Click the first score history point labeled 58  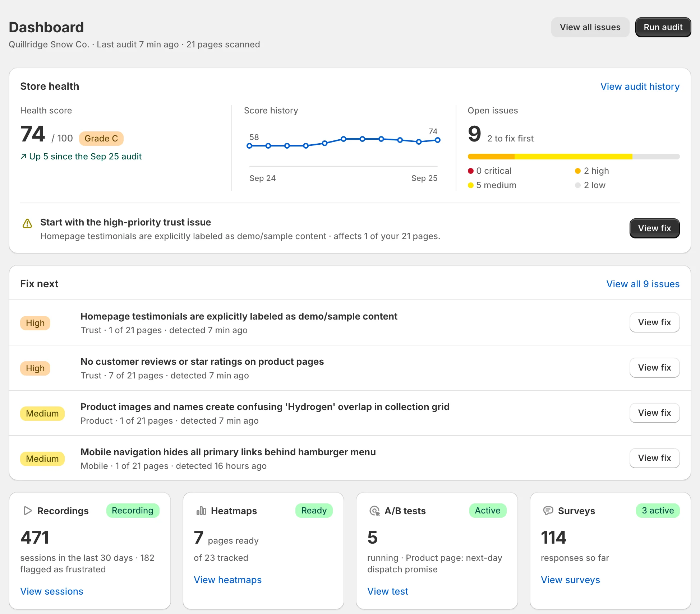pyautogui.click(x=249, y=146)
